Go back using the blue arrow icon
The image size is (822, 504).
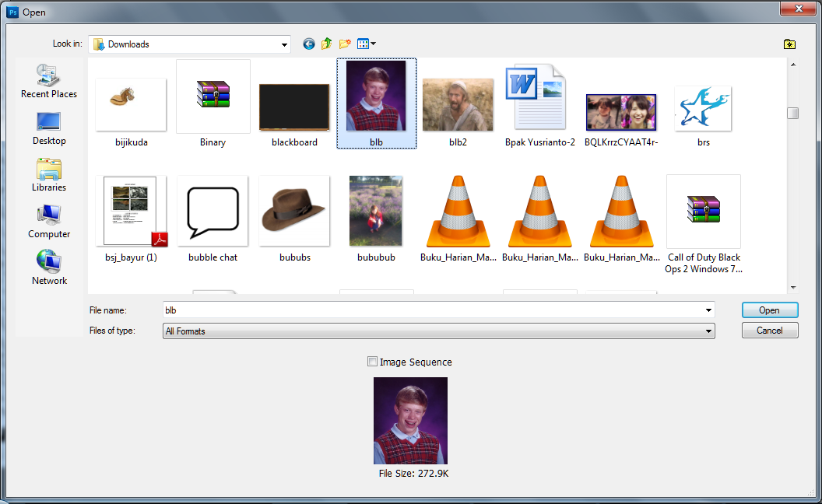point(309,44)
